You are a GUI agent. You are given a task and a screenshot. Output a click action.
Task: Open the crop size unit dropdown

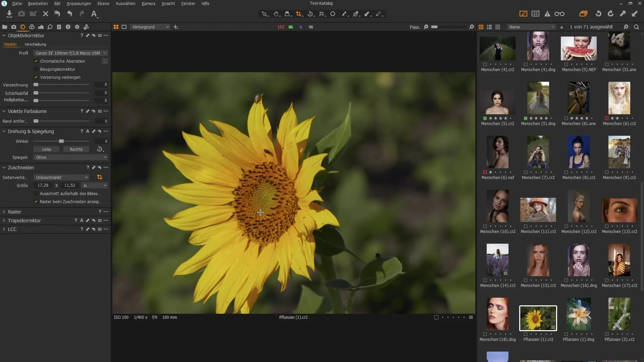click(x=95, y=185)
